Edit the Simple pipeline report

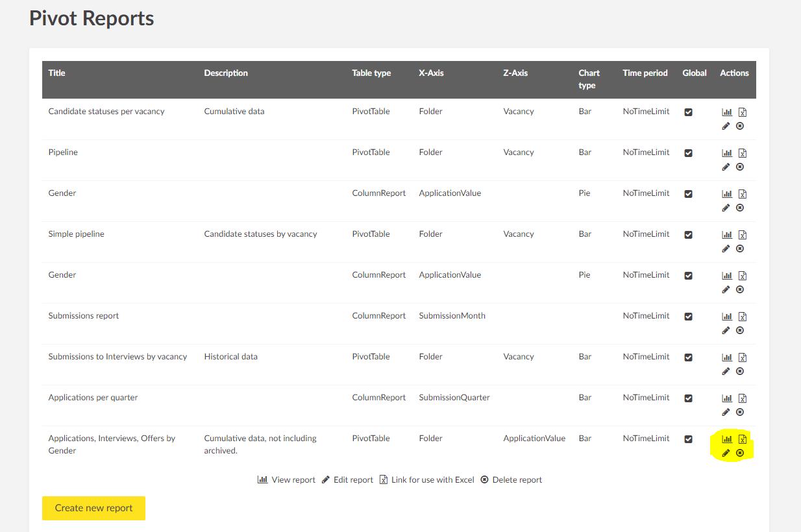point(726,248)
